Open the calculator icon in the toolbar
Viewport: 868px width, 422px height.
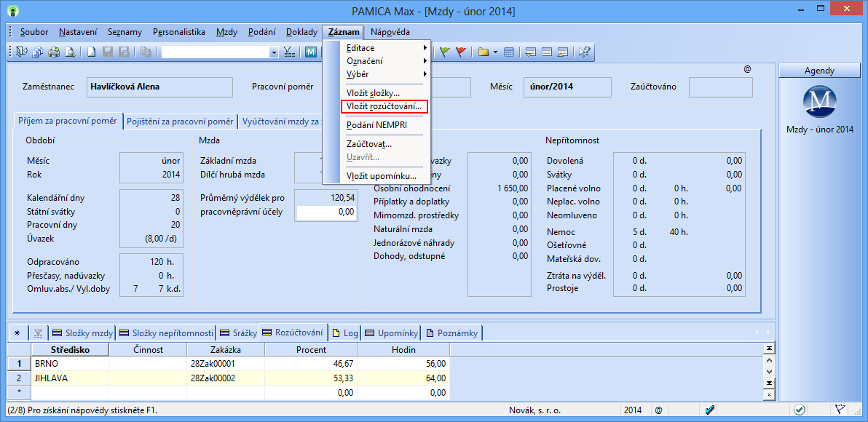pos(509,52)
